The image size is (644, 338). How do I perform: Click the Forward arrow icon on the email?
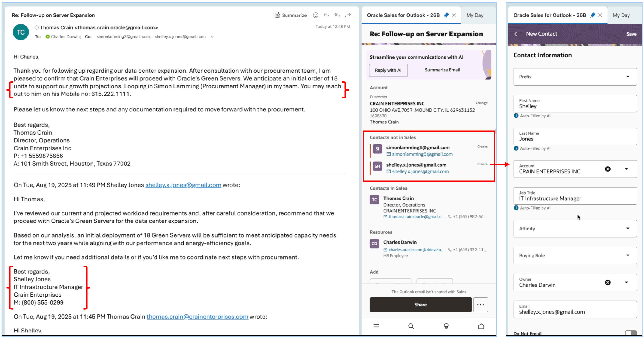[x=348, y=15]
